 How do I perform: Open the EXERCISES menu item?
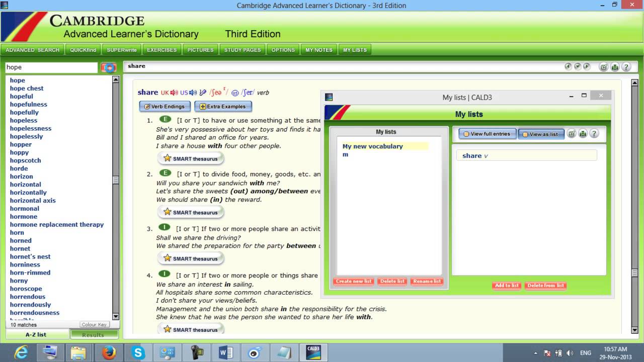[x=162, y=50]
